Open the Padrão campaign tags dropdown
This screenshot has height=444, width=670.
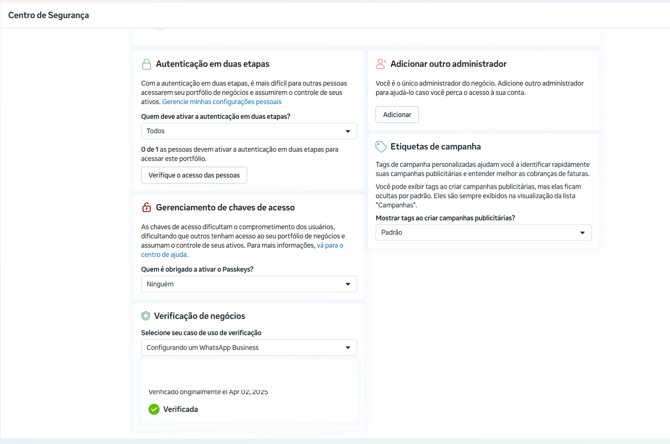pyautogui.click(x=483, y=232)
